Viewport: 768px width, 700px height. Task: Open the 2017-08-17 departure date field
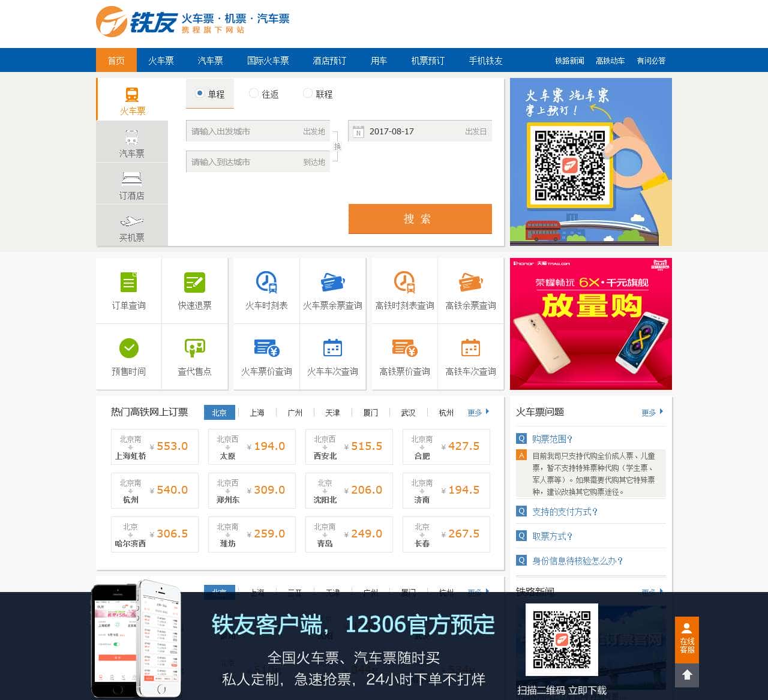click(420, 131)
